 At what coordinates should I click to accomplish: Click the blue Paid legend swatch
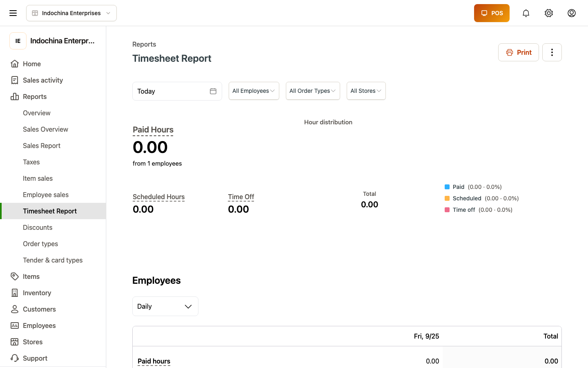447,187
